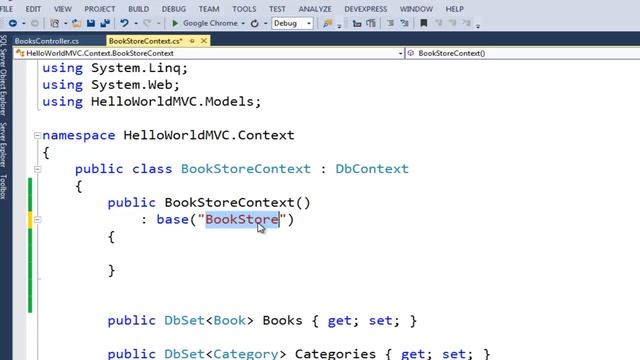Click "System.Web" using statement
The width and height of the screenshot is (640, 360).
(x=131, y=85)
